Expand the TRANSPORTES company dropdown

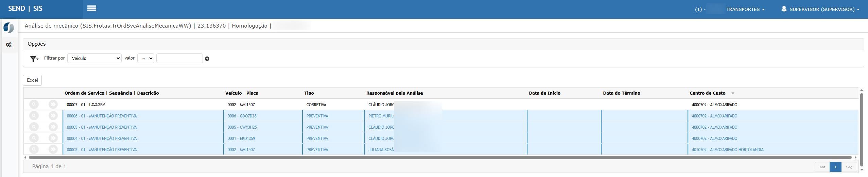point(745,9)
